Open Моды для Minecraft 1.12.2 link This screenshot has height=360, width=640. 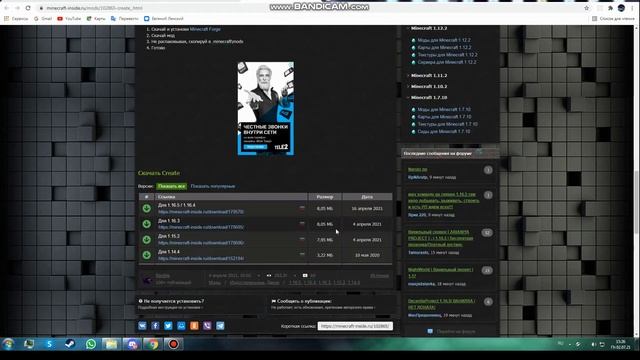[444, 40]
